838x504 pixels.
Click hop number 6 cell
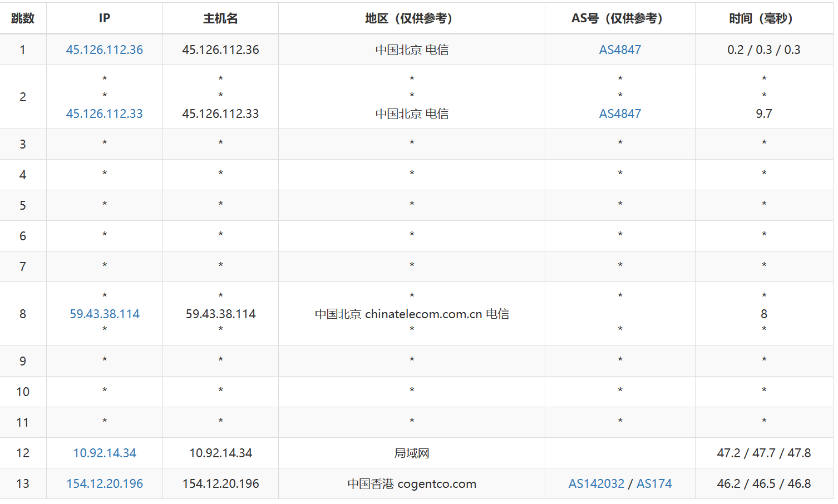point(23,236)
